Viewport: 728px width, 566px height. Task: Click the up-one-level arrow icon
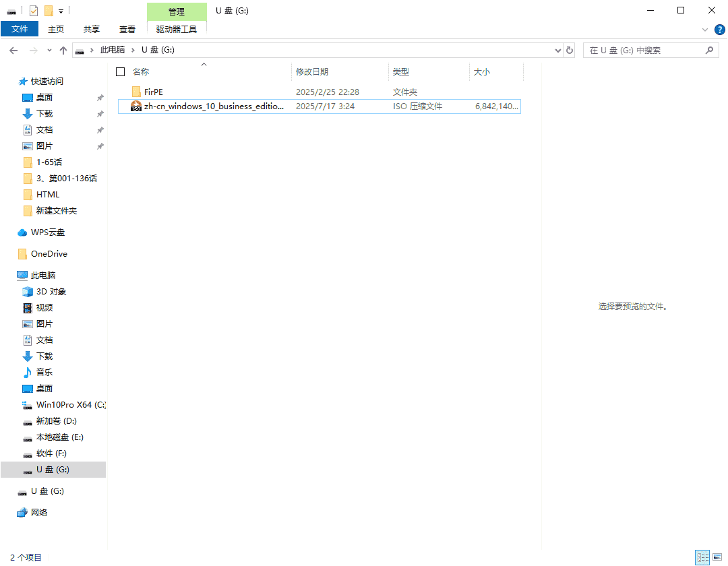tap(63, 51)
